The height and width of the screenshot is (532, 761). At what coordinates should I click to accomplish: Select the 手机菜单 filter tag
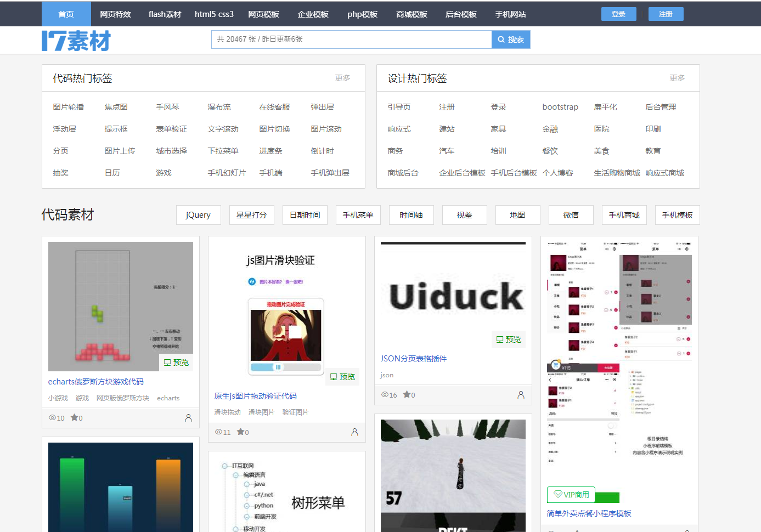358,215
